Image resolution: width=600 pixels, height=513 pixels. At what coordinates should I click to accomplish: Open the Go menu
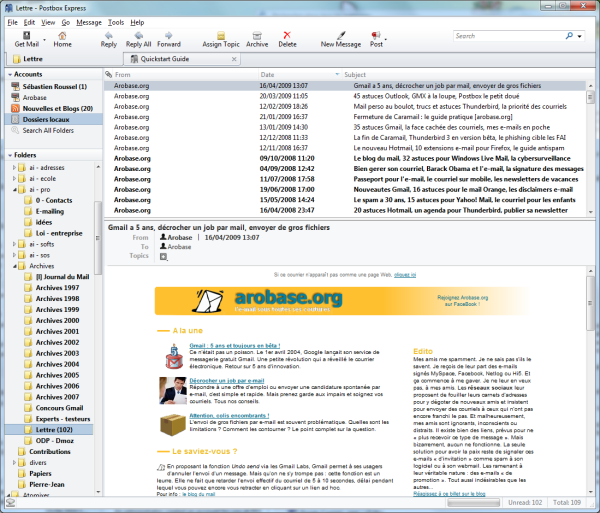click(x=65, y=22)
